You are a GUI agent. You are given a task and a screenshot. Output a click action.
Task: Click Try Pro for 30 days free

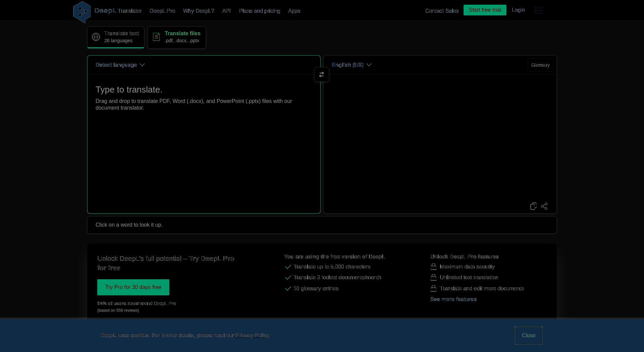133,287
